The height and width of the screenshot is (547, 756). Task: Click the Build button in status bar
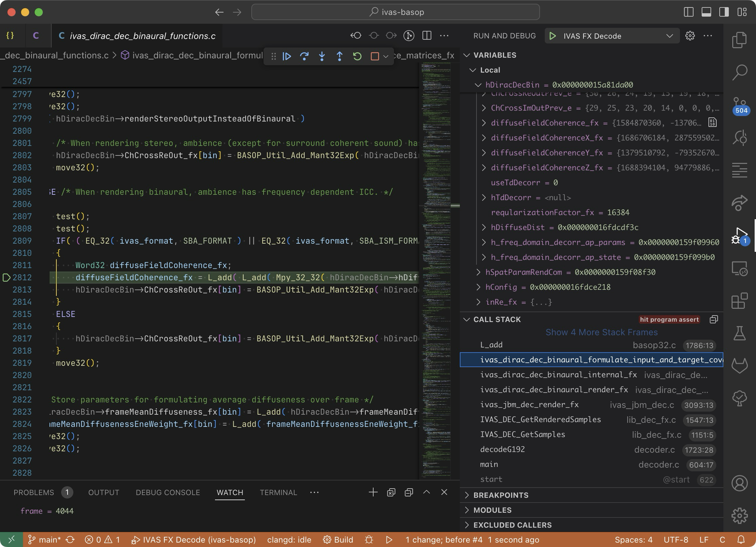[338, 540]
